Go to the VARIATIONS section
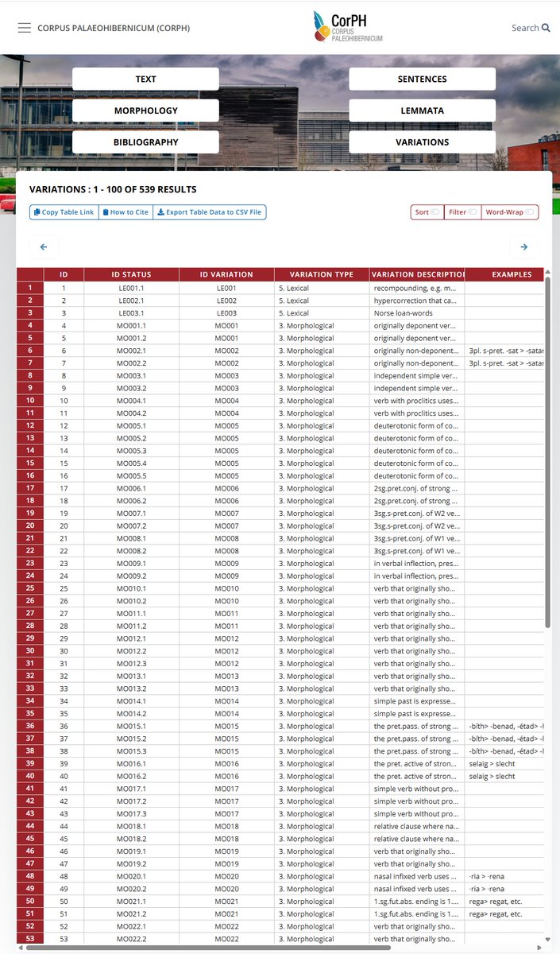 [x=422, y=142]
